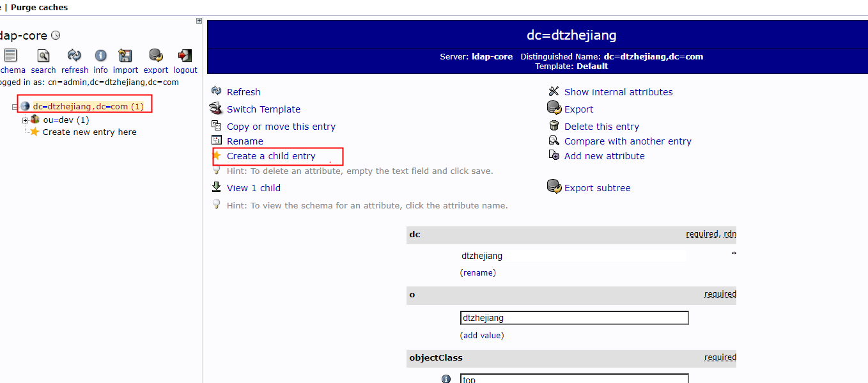Click the logout door icon
868x383 pixels.
click(185, 56)
